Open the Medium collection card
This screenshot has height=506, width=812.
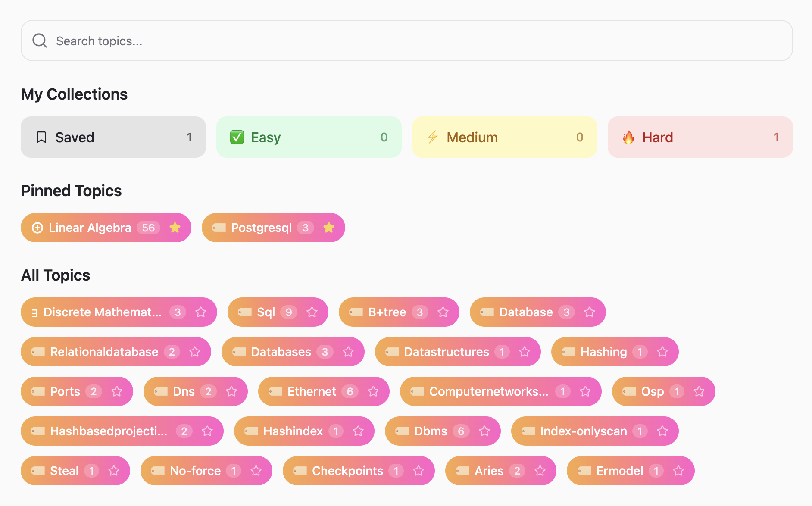click(505, 137)
